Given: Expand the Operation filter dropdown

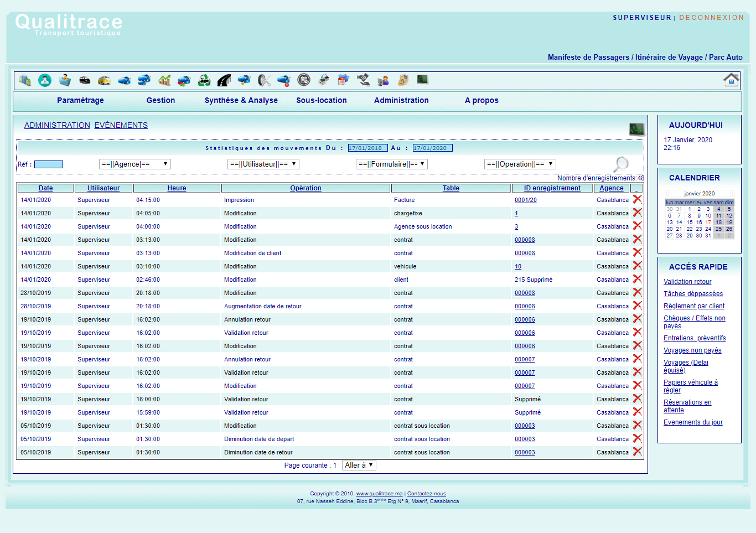Looking at the screenshot, I should (x=520, y=164).
